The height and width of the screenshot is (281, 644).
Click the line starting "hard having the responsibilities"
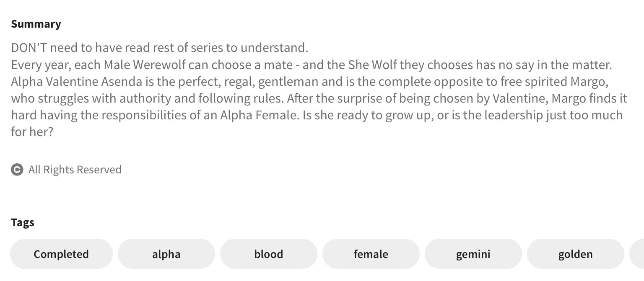coord(317,115)
